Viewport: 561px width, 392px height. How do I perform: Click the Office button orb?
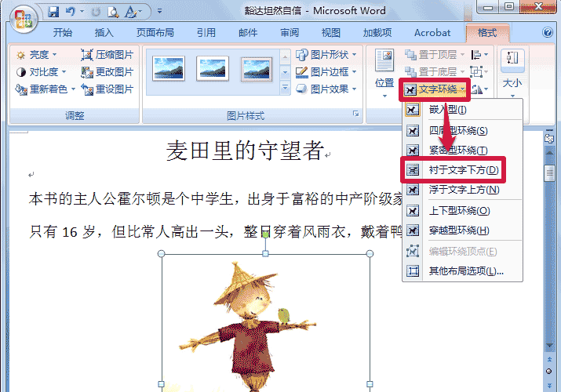[x=24, y=19]
